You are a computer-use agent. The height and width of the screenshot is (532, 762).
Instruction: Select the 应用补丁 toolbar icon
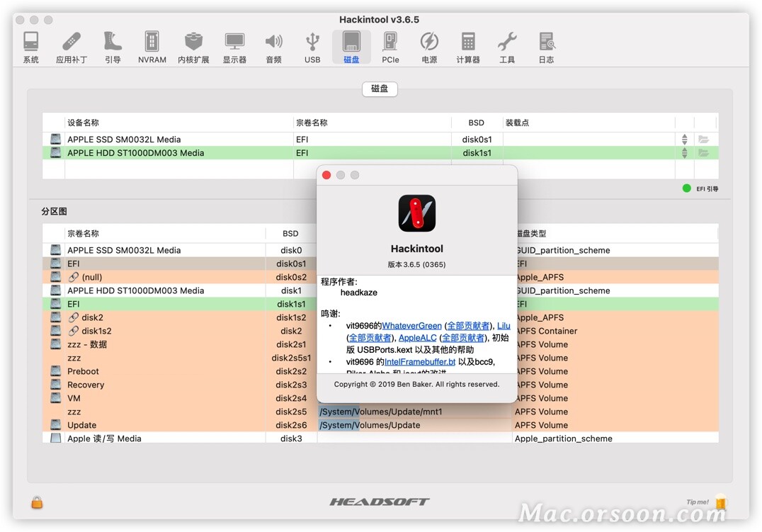tap(72, 43)
